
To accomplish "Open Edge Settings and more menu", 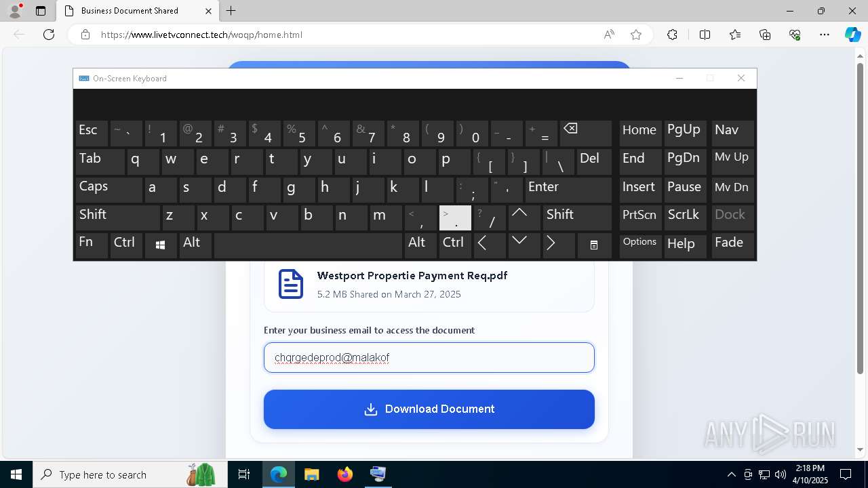I will click(825, 35).
